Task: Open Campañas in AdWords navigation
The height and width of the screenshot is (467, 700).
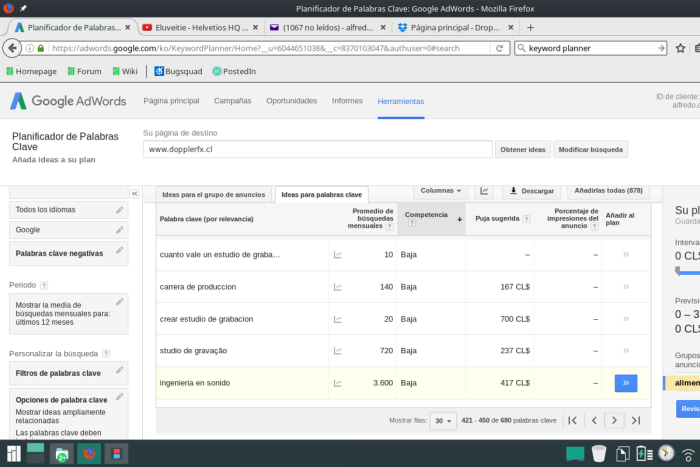Action: point(233,101)
